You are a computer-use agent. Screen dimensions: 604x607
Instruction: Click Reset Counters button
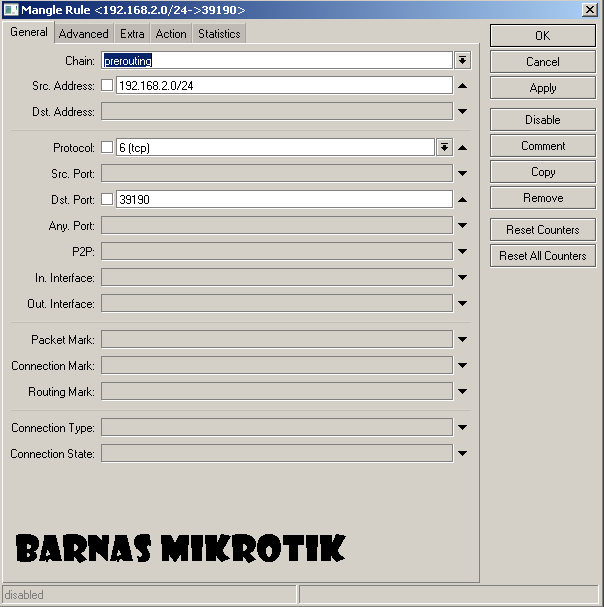pyautogui.click(x=543, y=230)
